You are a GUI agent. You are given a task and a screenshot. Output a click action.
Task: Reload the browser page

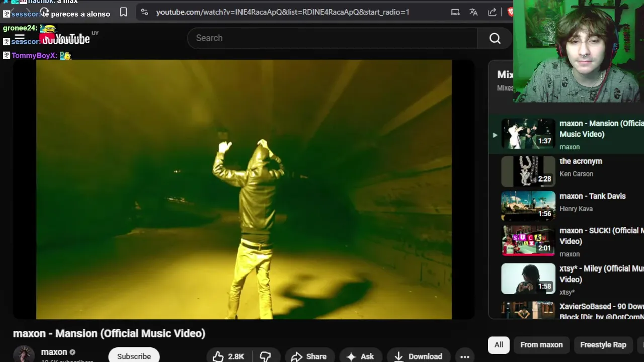(x=44, y=11)
